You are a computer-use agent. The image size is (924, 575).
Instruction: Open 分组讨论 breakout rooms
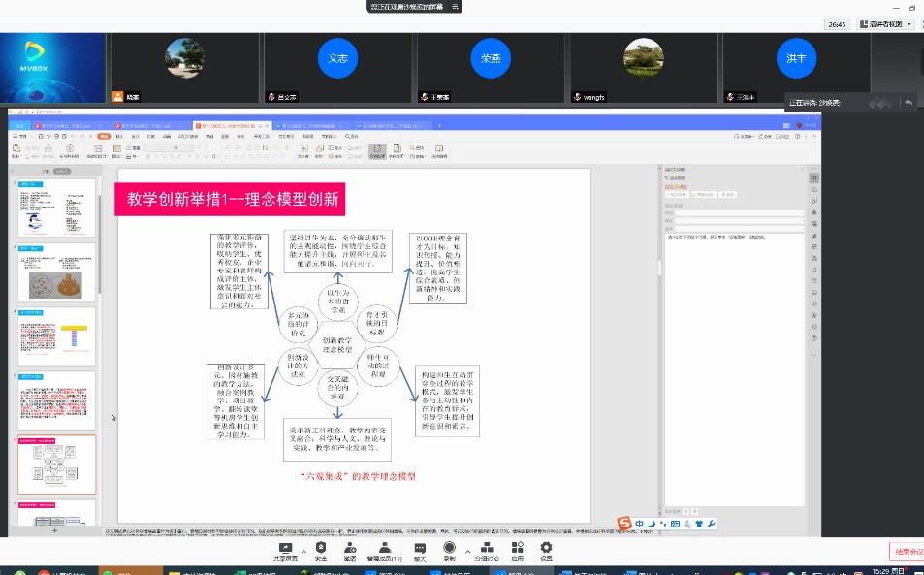486,549
